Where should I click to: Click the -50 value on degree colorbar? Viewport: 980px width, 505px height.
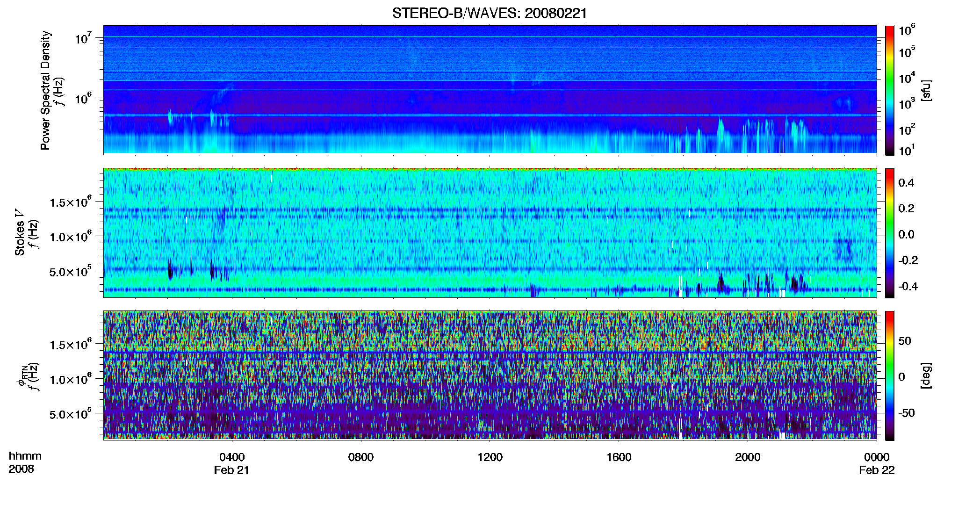[907, 413]
